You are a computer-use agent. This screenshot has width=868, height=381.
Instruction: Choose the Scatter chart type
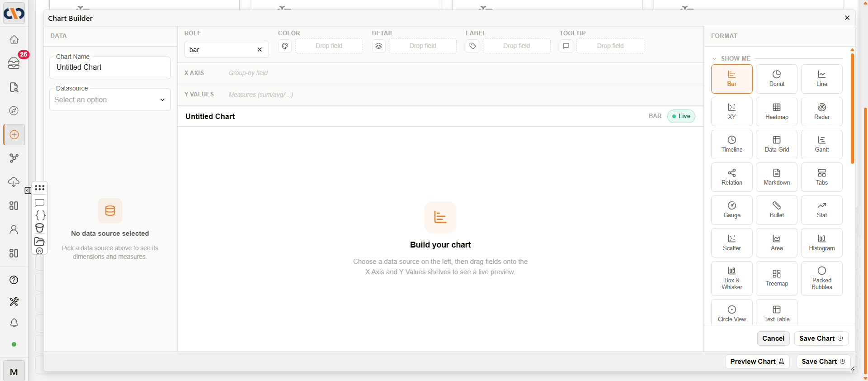tap(731, 243)
